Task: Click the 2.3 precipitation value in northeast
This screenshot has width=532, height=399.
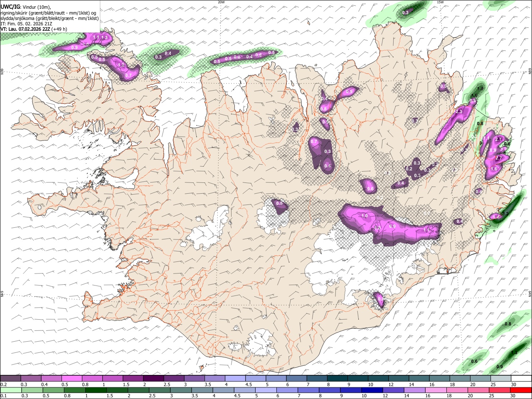Action: point(459,112)
